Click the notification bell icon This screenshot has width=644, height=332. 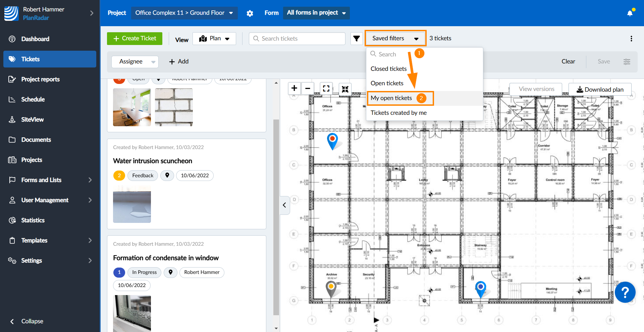[x=630, y=13]
